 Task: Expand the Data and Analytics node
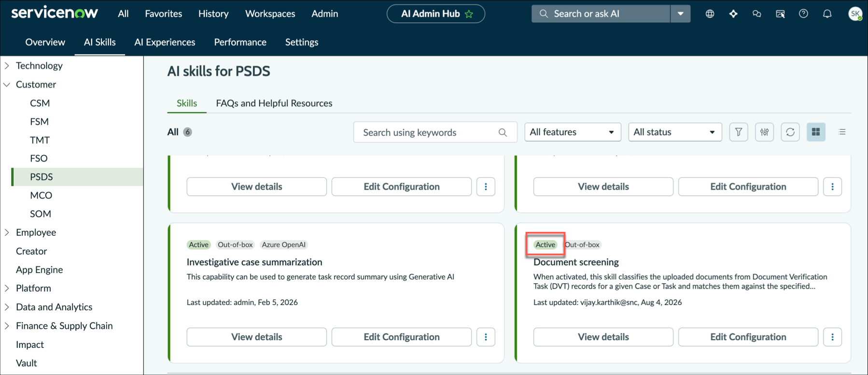[7, 307]
